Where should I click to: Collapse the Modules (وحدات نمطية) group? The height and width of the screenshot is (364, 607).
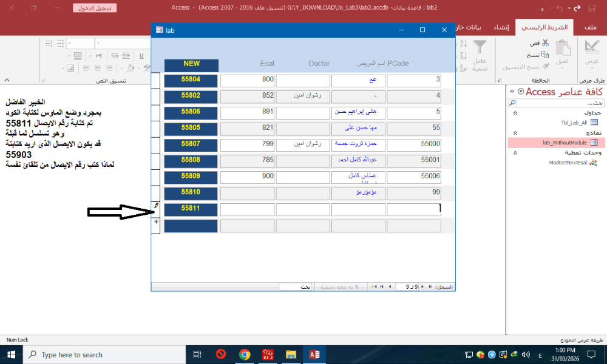(x=514, y=152)
